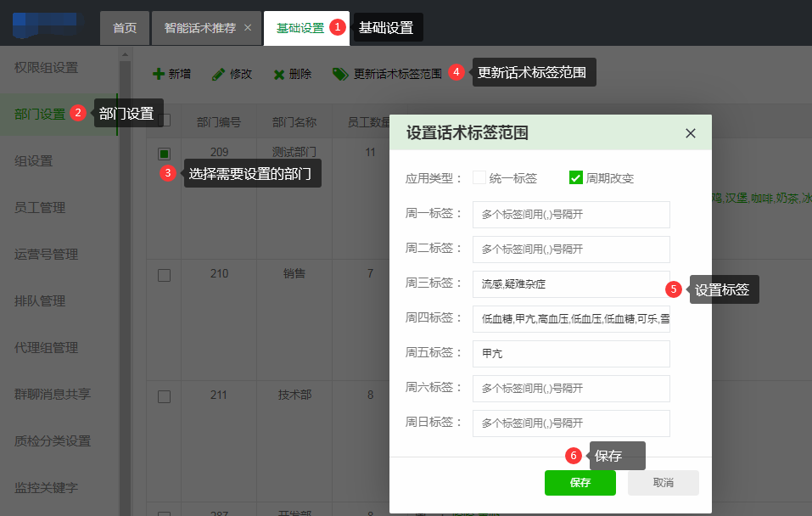Switch to the 首页 tab
The height and width of the screenshot is (516, 812).
[125, 28]
